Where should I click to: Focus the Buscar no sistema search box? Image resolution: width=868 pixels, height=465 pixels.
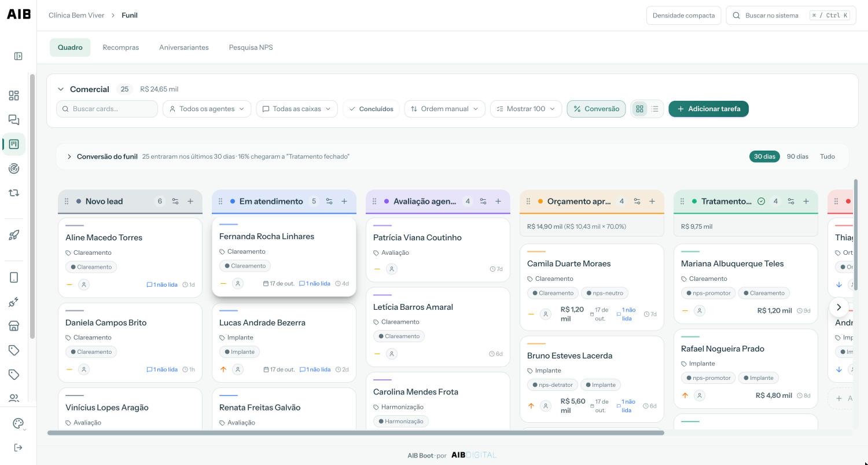pyautogui.click(x=791, y=16)
